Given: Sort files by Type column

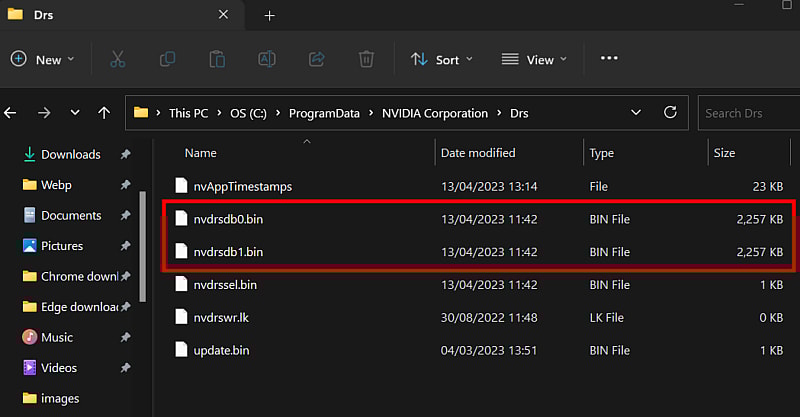Looking at the screenshot, I should click(x=602, y=153).
